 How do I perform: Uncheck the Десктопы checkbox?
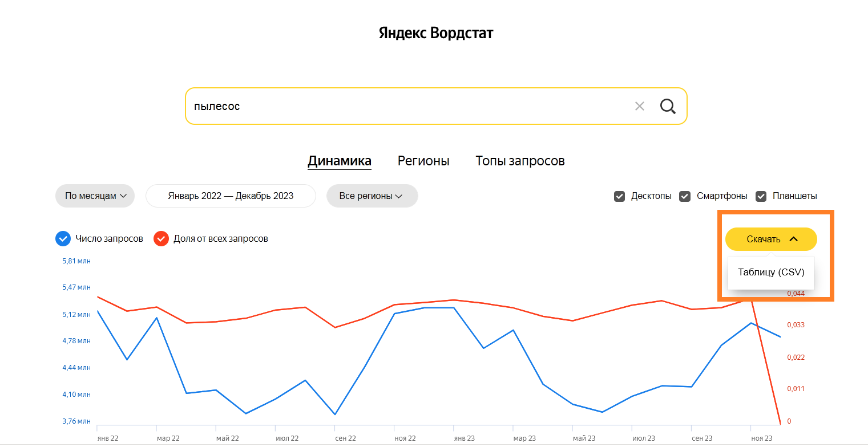pos(619,196)
